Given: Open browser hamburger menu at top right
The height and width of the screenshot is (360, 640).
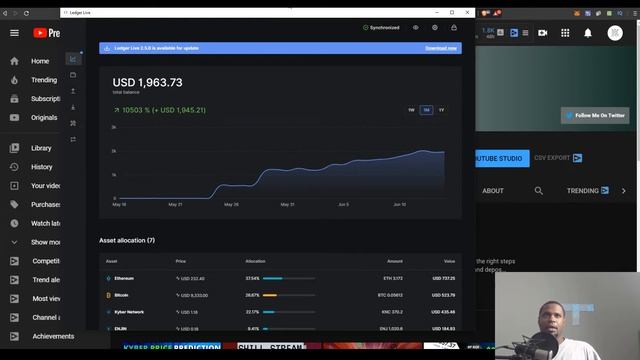Looking at the screenshot, I should (x=635, y=13).
